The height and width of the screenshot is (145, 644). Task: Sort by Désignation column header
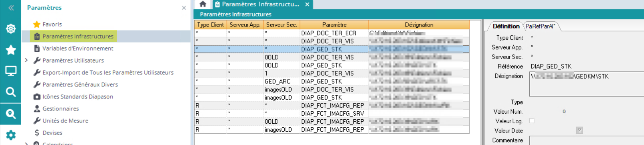419,25
